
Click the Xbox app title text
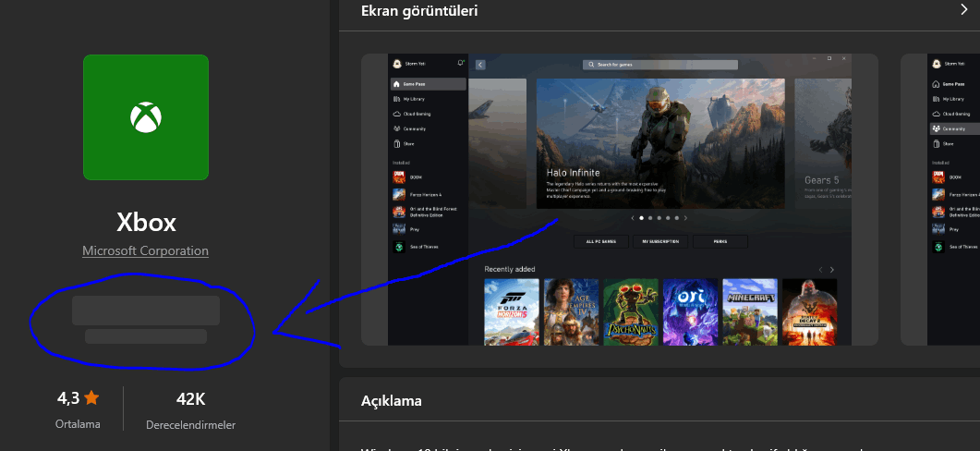pos(146,223)
